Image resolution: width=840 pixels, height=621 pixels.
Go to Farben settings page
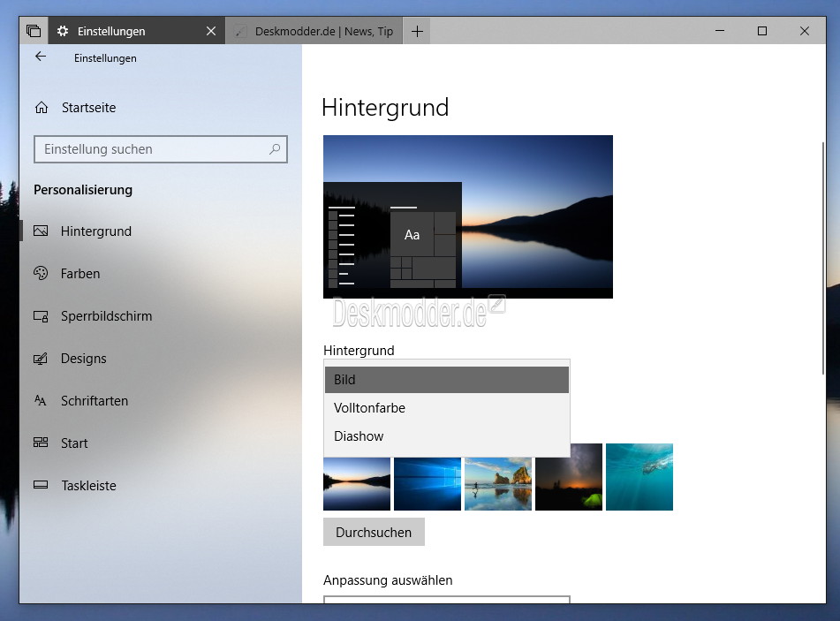click(80, 273)
